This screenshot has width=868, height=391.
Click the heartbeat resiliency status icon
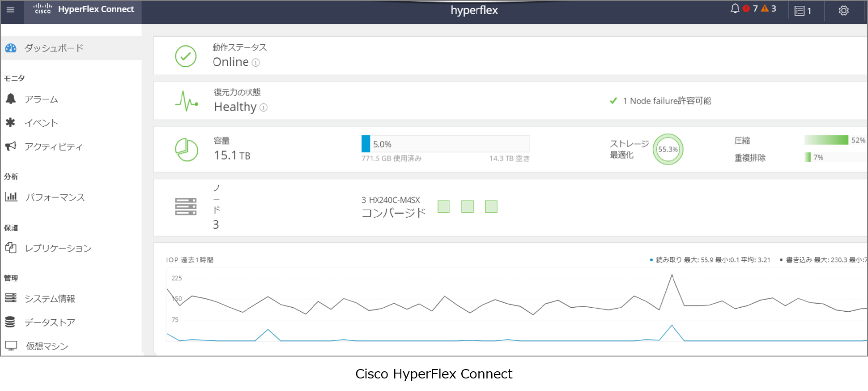pyautogui.click(x=187, y=101)
